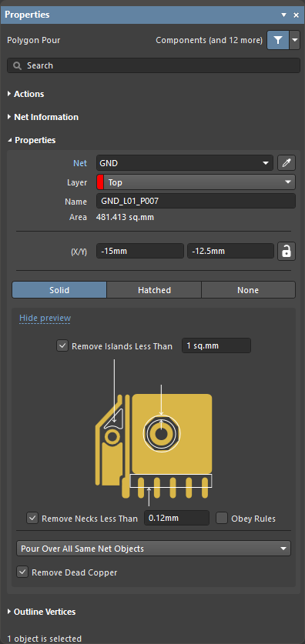
Task: Click the 1 object is selected status
Action: [x=45, y=639]
